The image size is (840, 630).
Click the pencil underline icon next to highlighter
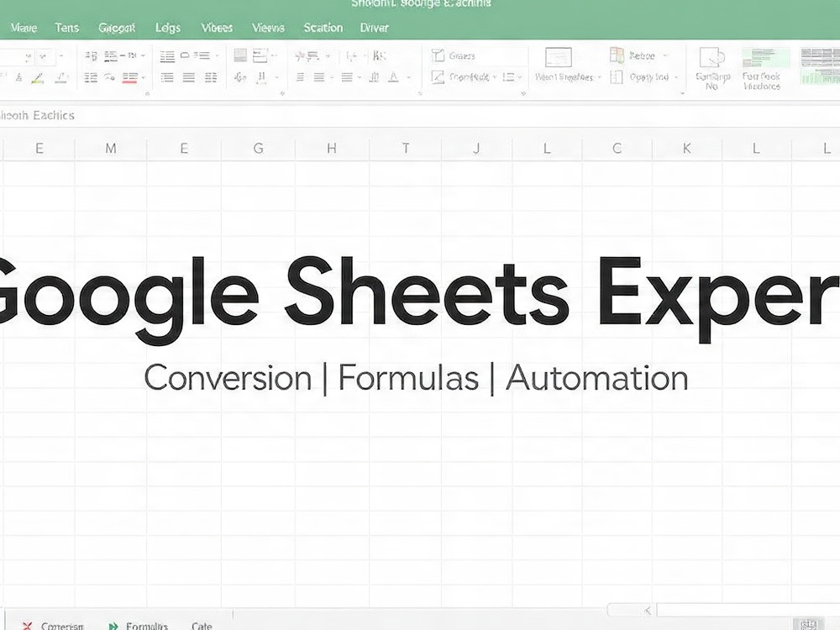pos(61,78)
